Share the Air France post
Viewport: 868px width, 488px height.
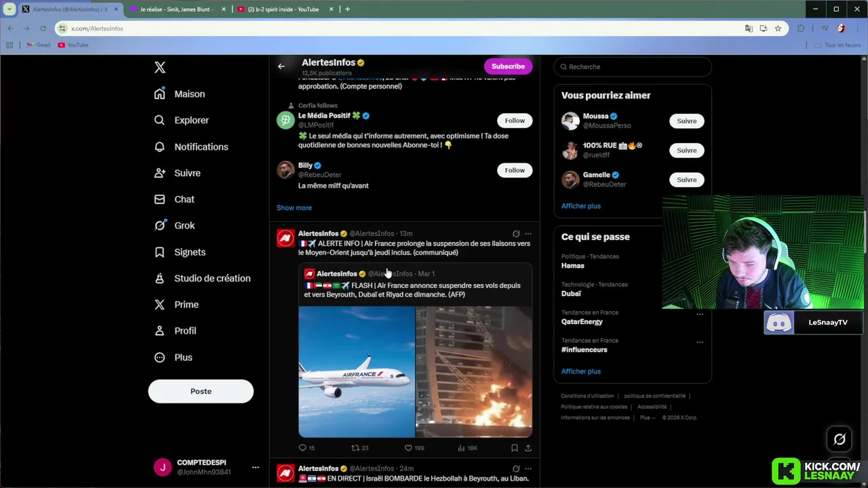pos(528,448)
